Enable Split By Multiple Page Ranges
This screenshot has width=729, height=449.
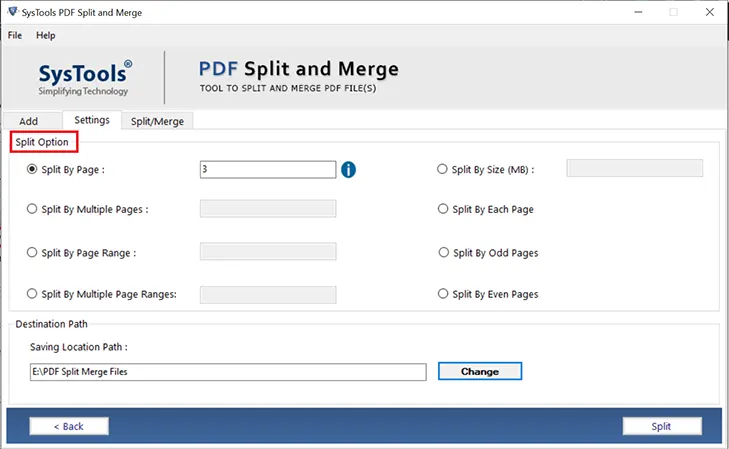tap(32, 294)
